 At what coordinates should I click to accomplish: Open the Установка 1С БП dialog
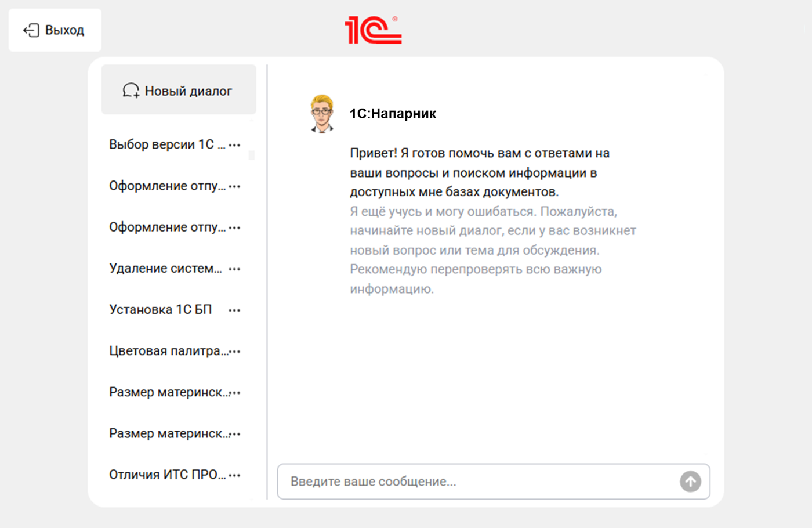pos(161,310)
